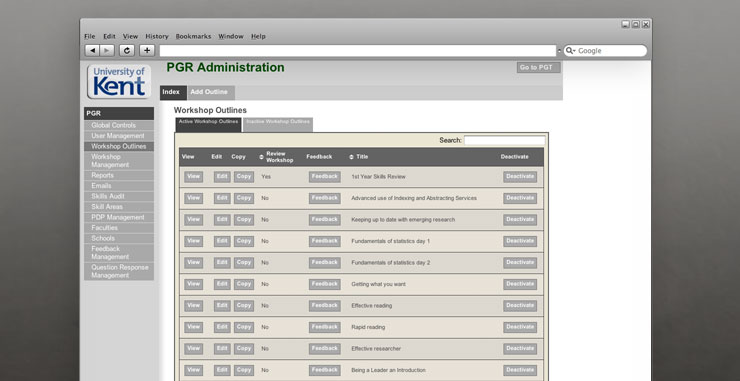Go forward with the browser forward arrow

pos(107,51)
